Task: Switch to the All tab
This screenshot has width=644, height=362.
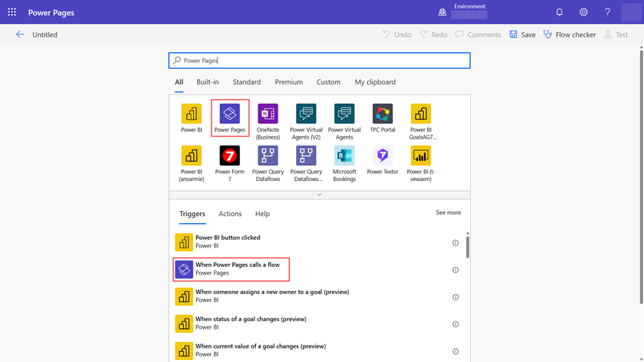Action: point(179,82)
